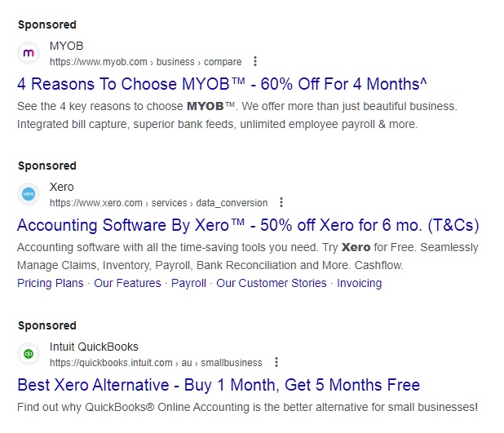The width and height of the screenshot is (504, 433).
Task: Click the quickbooks.intuit.com smallbusiness URL
Action: pos(156,363)
